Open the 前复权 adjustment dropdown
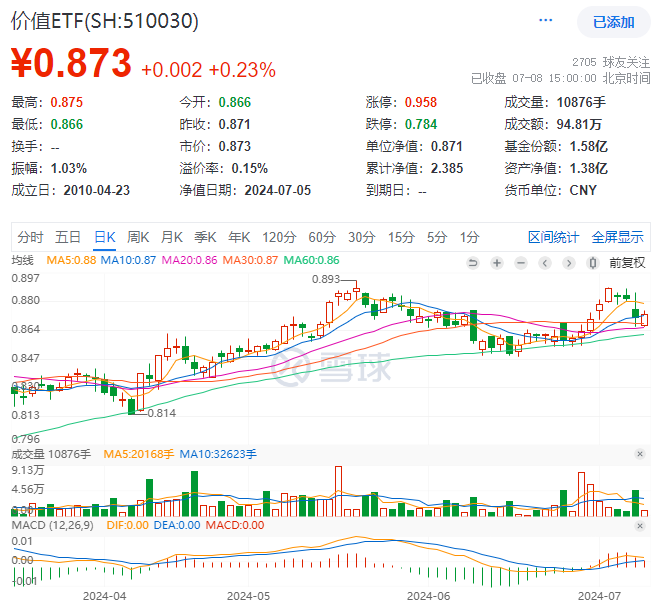Viewport: 654px width, 607px height. [x=628, y=262]
